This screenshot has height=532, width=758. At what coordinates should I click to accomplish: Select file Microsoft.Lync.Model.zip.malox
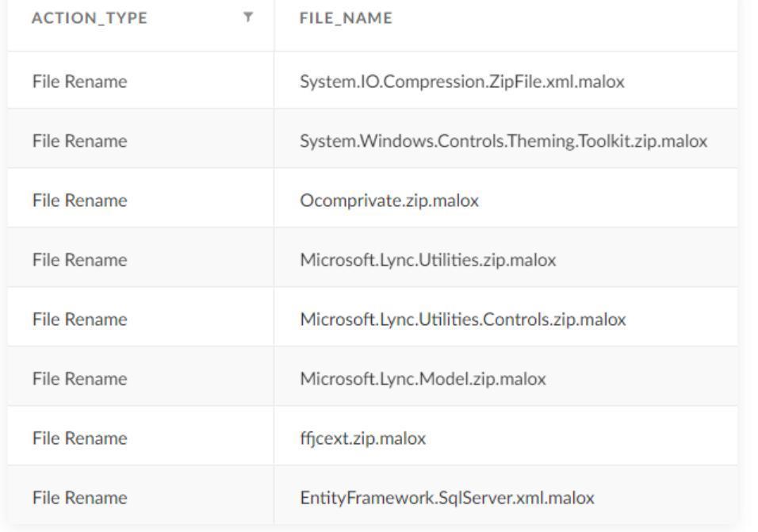[x=423, y=378]
